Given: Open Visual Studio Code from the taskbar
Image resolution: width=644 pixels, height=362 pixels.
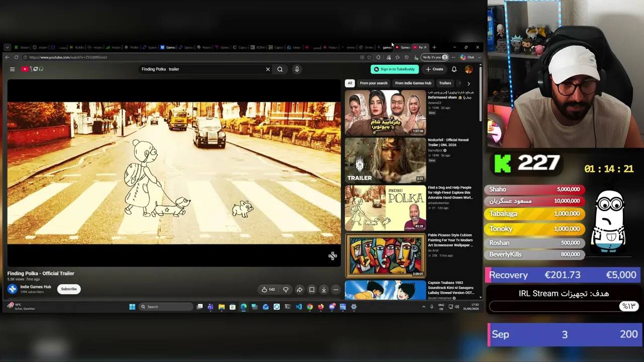Looking at the screenshot, I should click(x=299, y=307).
